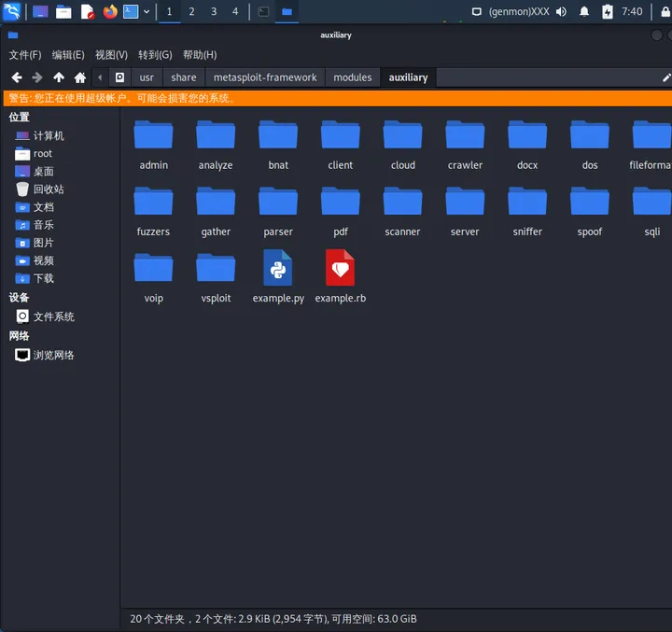Open the 转到(G) menu
The width and height of the screenshot is (672, 632).
click(155, 55)
